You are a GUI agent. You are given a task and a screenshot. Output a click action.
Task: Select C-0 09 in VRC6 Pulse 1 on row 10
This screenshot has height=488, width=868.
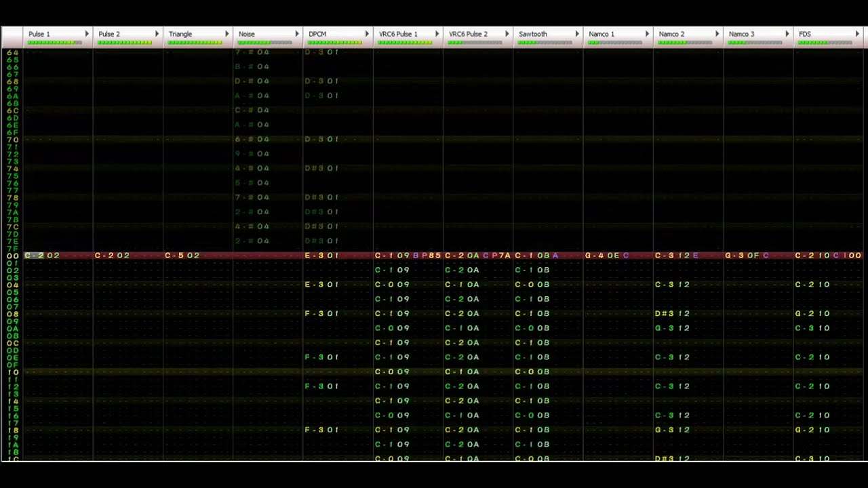[392, 372]
